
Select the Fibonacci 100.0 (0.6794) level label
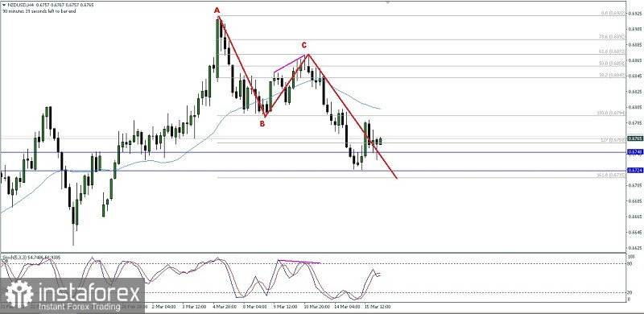coord(612,113)
